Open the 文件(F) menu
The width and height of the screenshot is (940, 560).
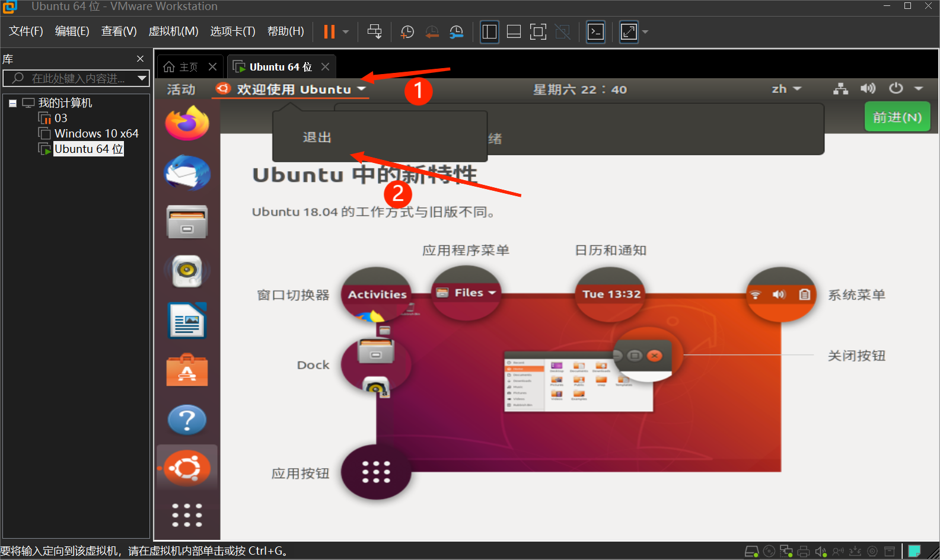pyautogui.click(x=26, y=31)
